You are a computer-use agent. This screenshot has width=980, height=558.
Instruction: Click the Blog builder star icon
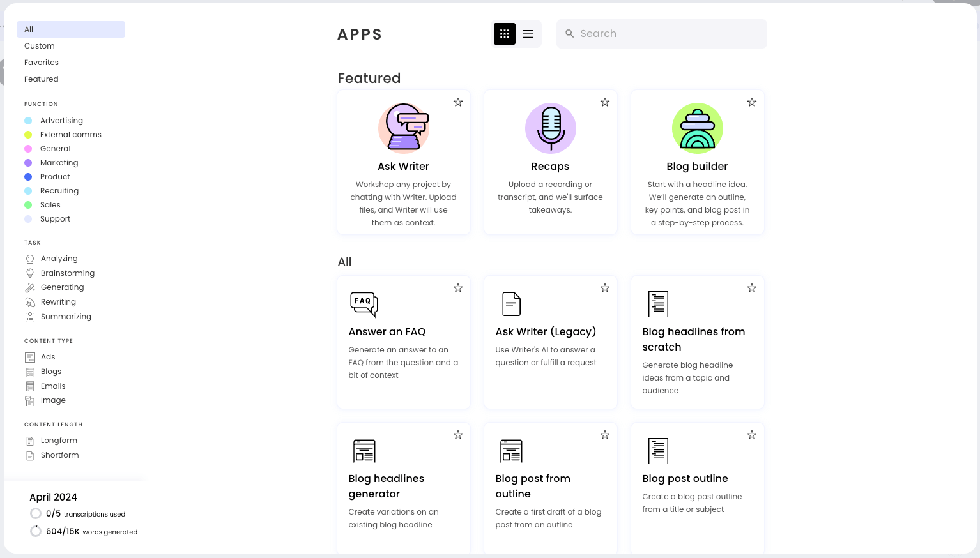click(x=752, y=102)
